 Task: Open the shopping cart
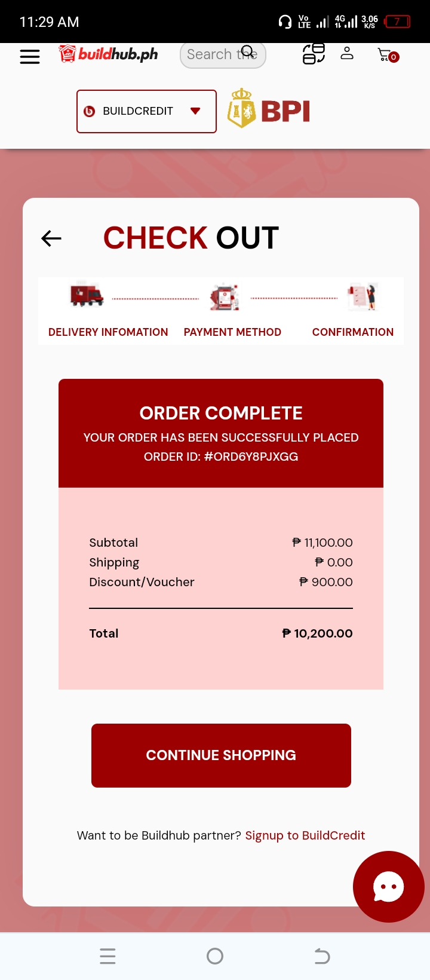pos(388,56)
